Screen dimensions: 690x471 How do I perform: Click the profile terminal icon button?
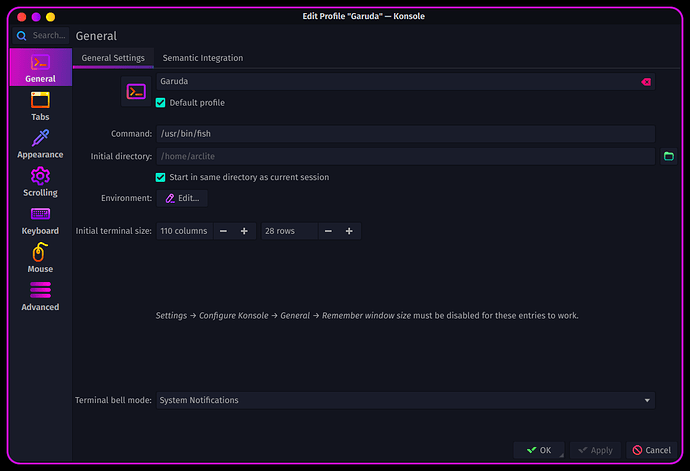tap(136, 92)
